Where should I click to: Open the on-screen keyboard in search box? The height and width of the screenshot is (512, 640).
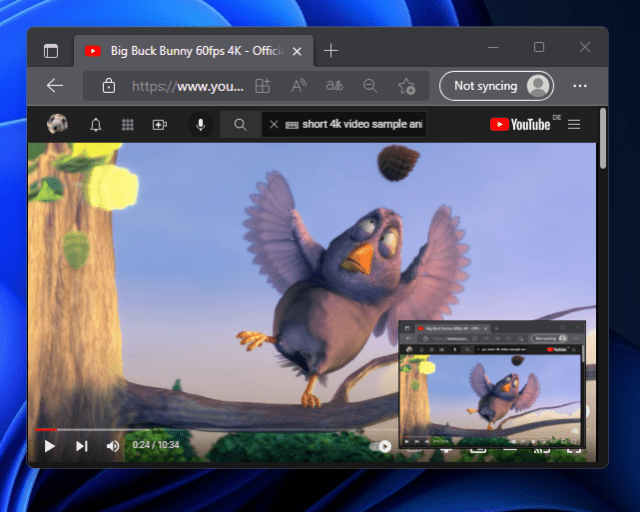pos(292,125)
